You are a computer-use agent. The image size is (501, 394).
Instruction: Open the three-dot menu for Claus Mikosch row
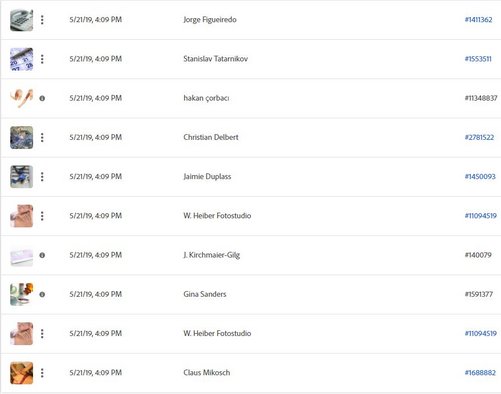(42, 373)
